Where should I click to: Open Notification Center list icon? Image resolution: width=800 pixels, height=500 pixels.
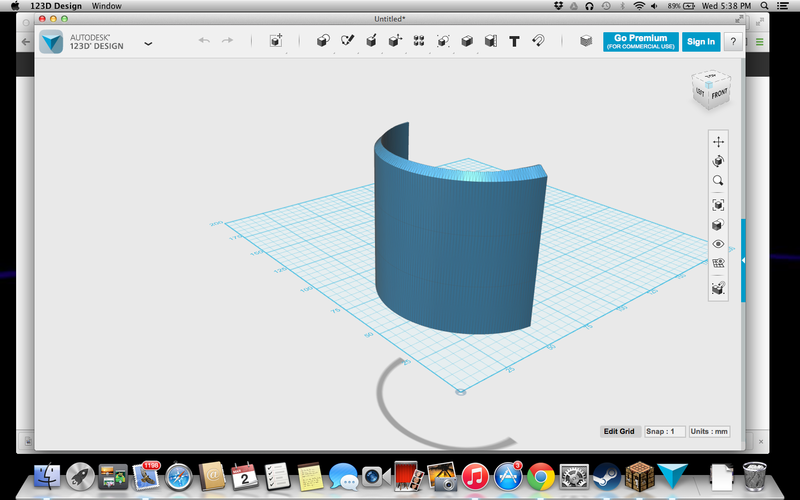tap(783, 6)
